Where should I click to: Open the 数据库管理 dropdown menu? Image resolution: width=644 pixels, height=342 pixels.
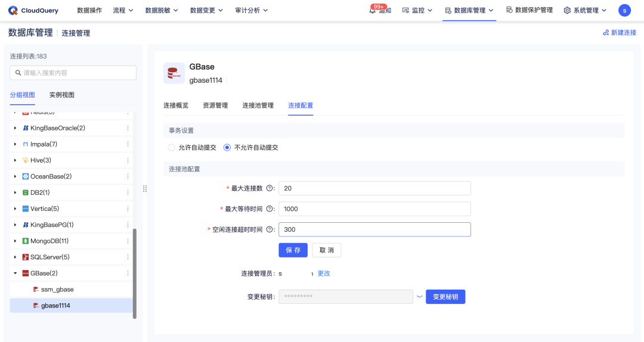click(x=469, y=10)
